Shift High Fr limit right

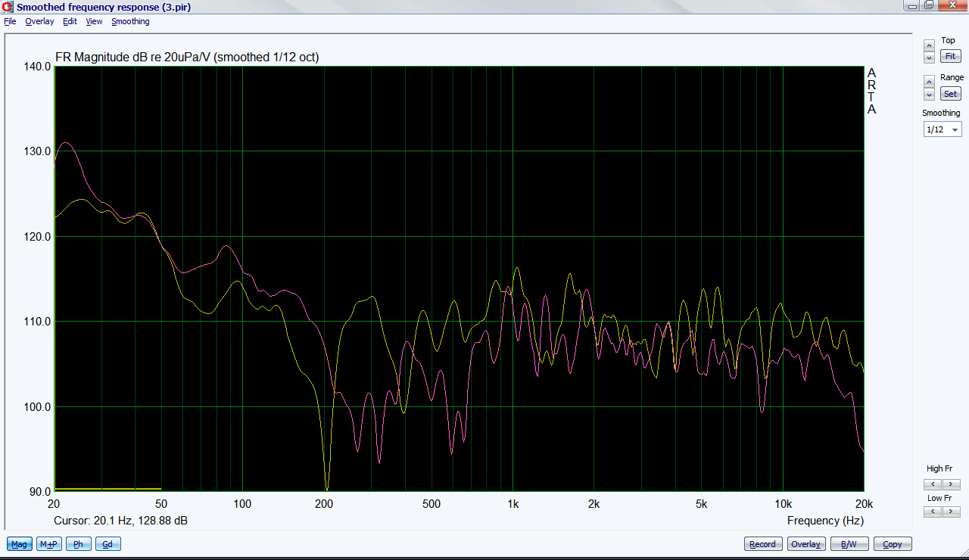click(x=951, y=484)
